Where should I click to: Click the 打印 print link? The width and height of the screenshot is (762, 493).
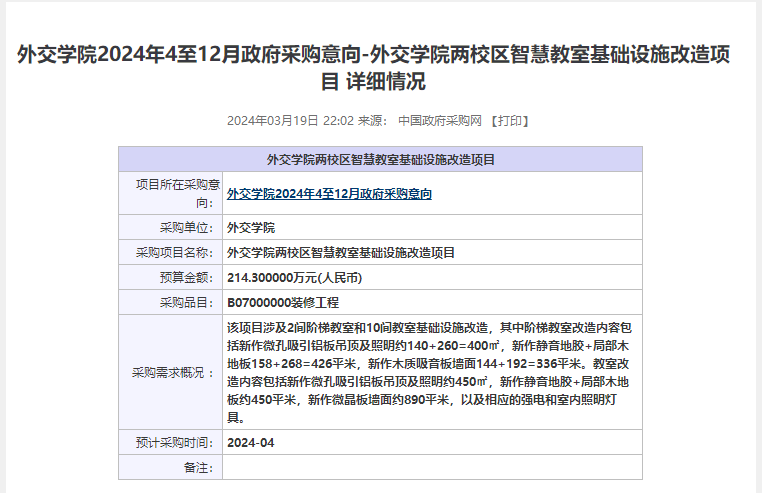tap(508, 121)
